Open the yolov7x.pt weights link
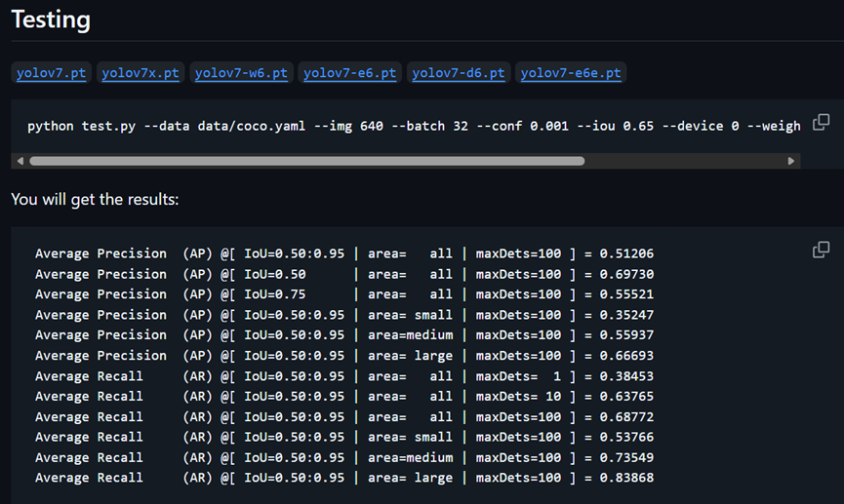This screenshot has width=844, height=504. [141, 72]
